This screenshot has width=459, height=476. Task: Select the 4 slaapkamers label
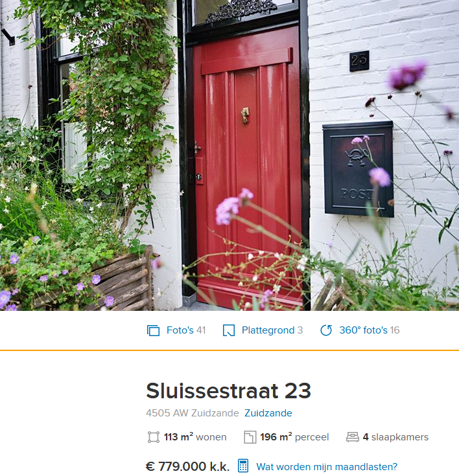coord(395,437)
